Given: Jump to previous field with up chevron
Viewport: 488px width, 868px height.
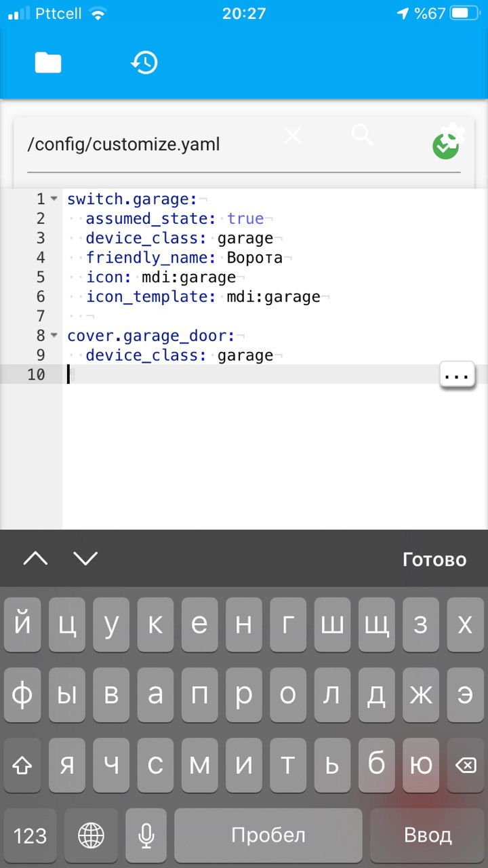Looking at the screenshot, I should click(x=36, y=559).
